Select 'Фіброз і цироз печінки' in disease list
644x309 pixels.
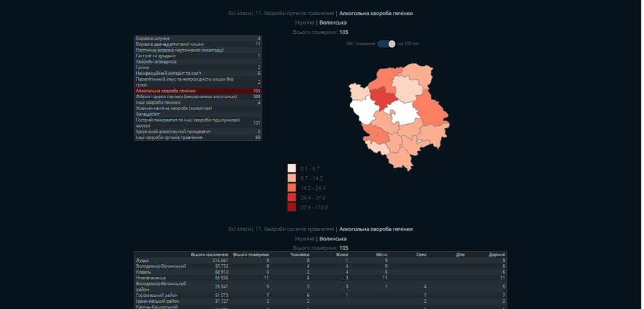coord(186,96)
